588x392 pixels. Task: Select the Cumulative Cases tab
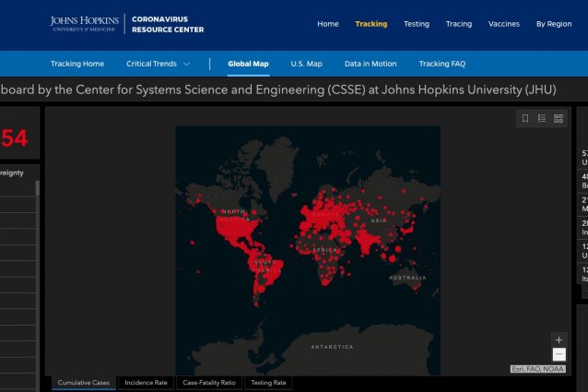[84, 383]
